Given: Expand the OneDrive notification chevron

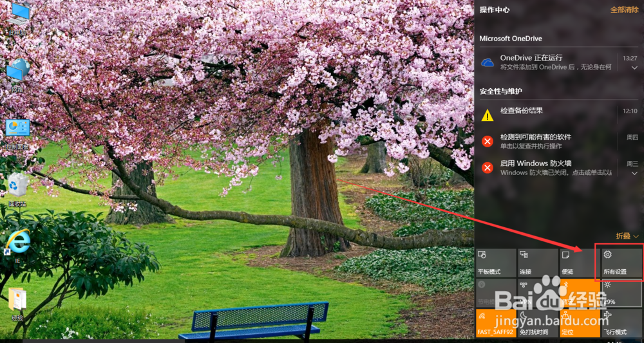Looking at the screenshot, I should 634,68.
